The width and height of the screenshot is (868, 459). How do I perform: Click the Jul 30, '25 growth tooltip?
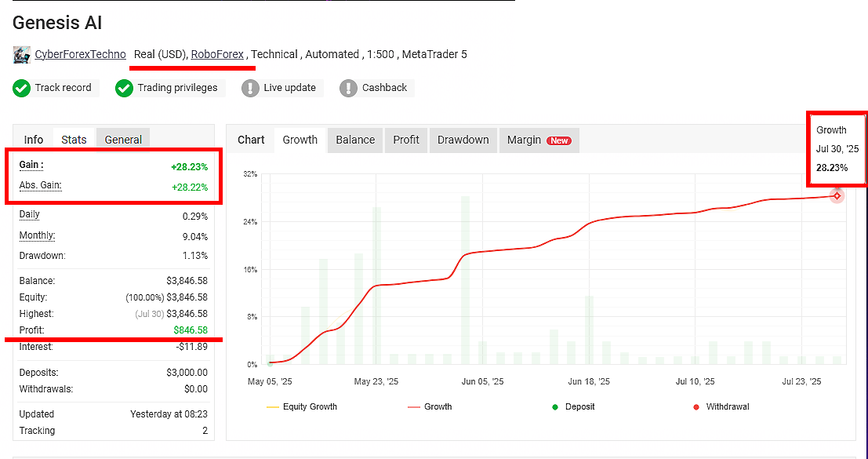(x=837, y=149)
